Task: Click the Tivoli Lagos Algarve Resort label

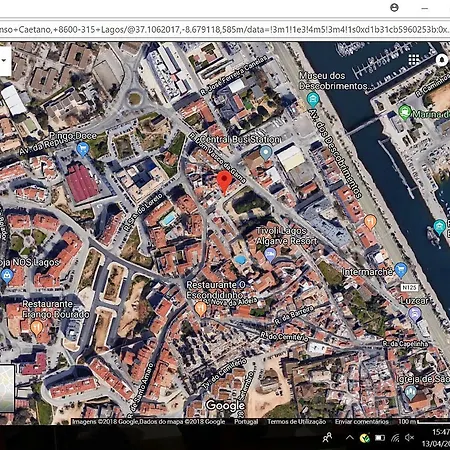Action: 286,236
